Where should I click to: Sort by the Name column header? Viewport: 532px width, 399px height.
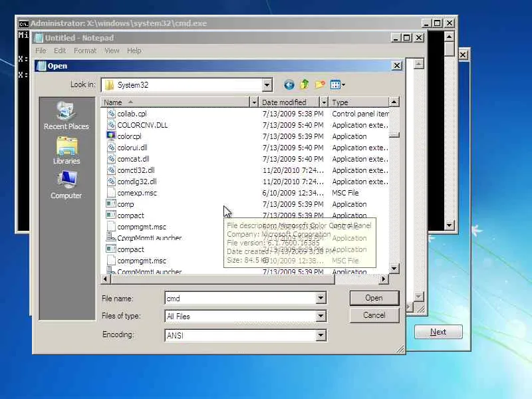(x=175, y=102)
